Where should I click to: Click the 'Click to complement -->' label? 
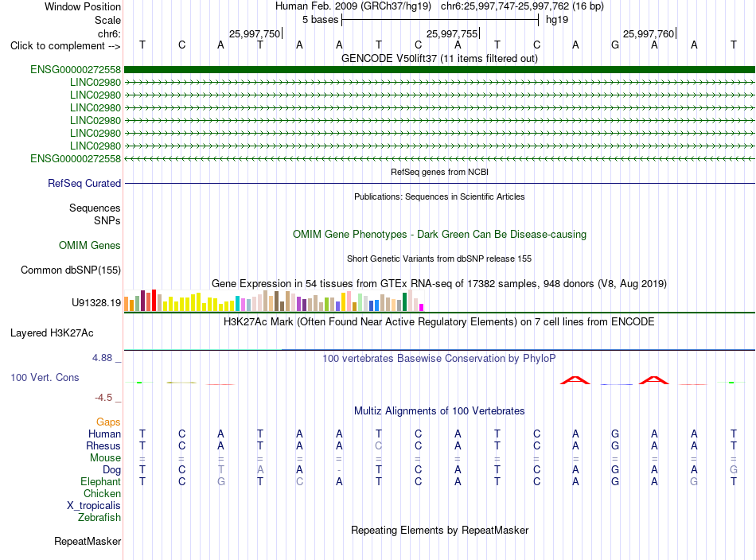coord(65,46)
